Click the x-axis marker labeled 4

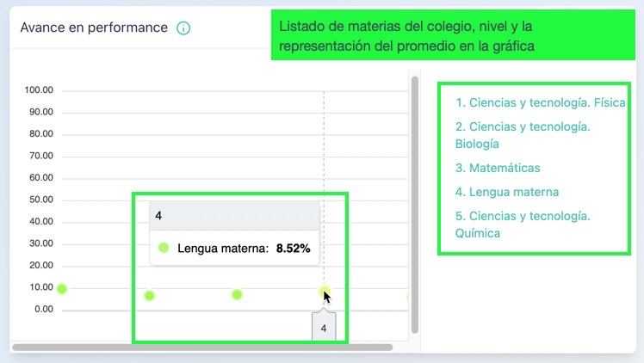[x=324, y=329]
